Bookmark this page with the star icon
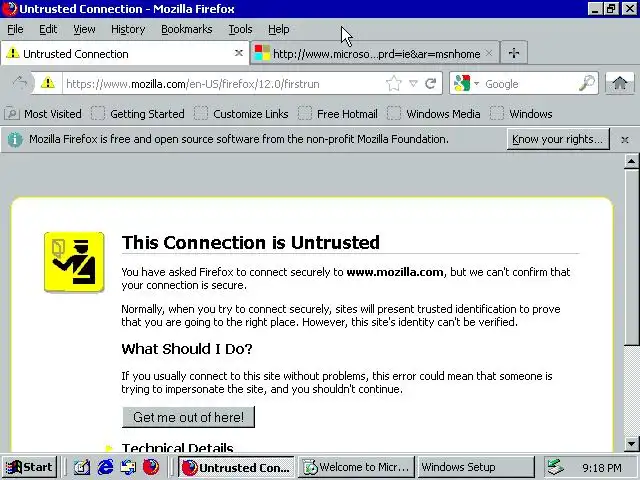 point(393,84)
